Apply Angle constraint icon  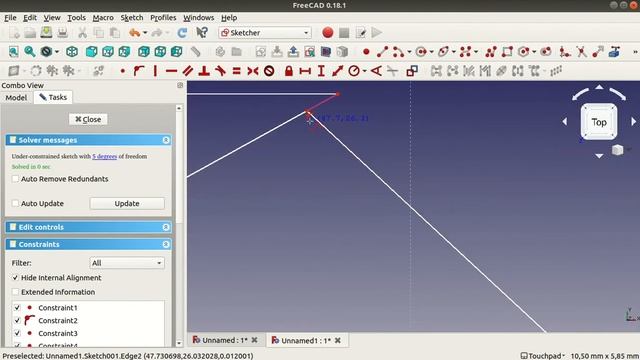point(376,71)
